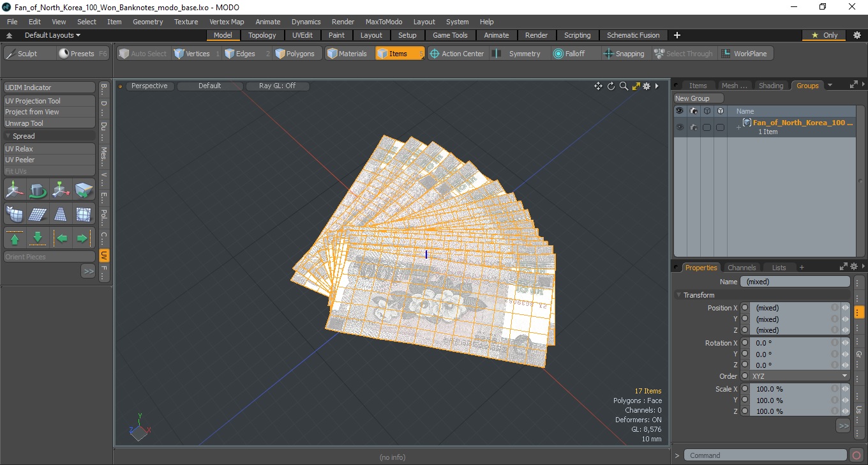
Task: Click the plus icon to add layout tab
Action: pyautogui.click(x=677, y=35)
